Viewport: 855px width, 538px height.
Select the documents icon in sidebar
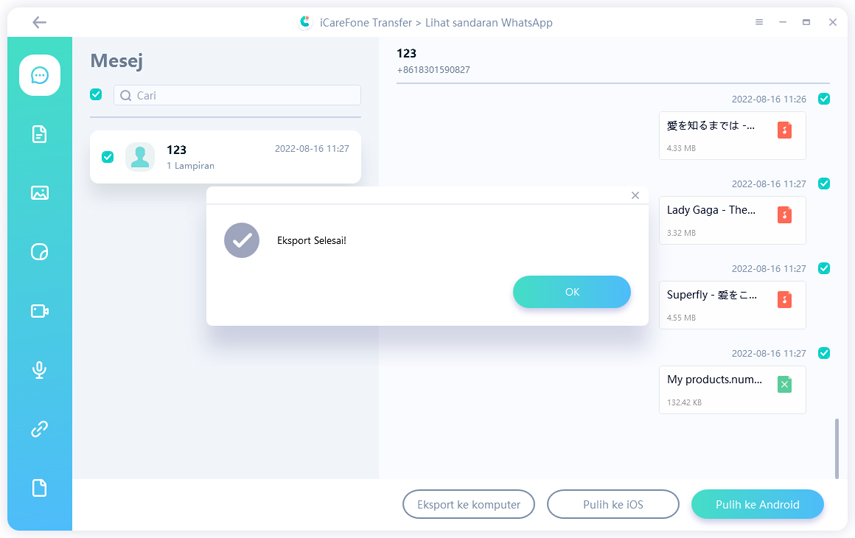click(39, 134)
